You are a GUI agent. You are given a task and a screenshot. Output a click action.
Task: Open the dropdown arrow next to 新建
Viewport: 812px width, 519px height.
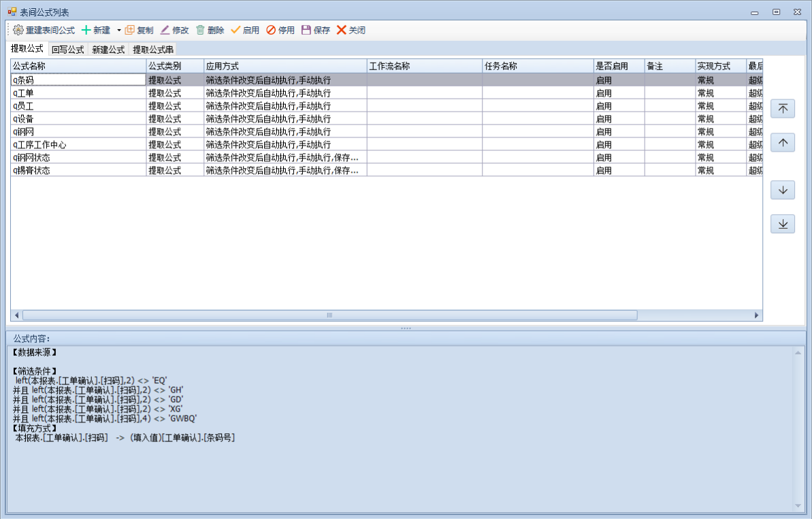pos(118,31)
